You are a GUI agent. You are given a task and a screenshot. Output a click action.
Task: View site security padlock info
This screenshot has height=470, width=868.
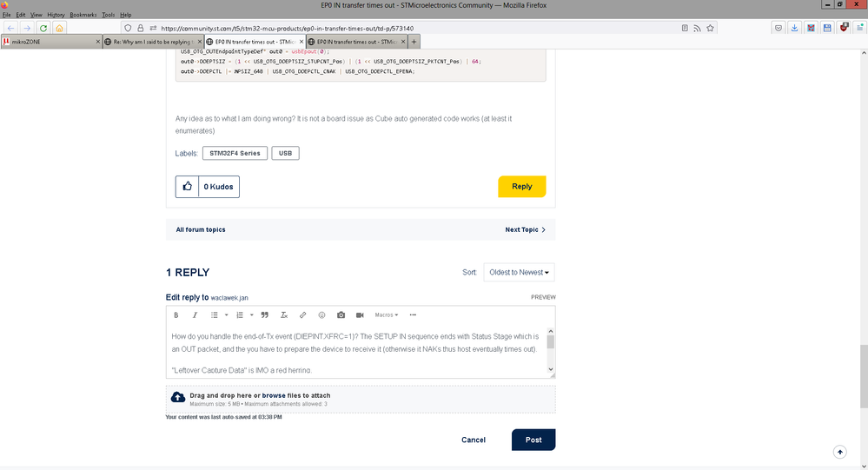141,28
